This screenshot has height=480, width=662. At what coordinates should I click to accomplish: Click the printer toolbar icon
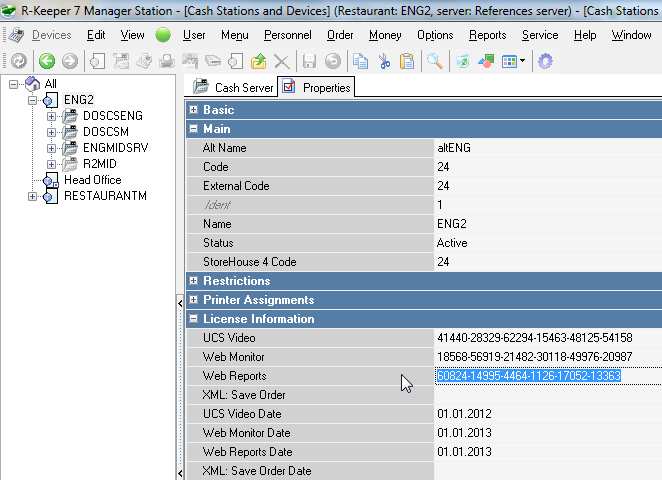167,61
